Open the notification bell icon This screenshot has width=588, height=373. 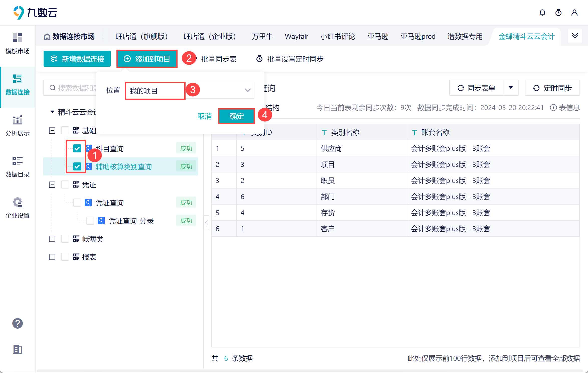tap(542, 13)
